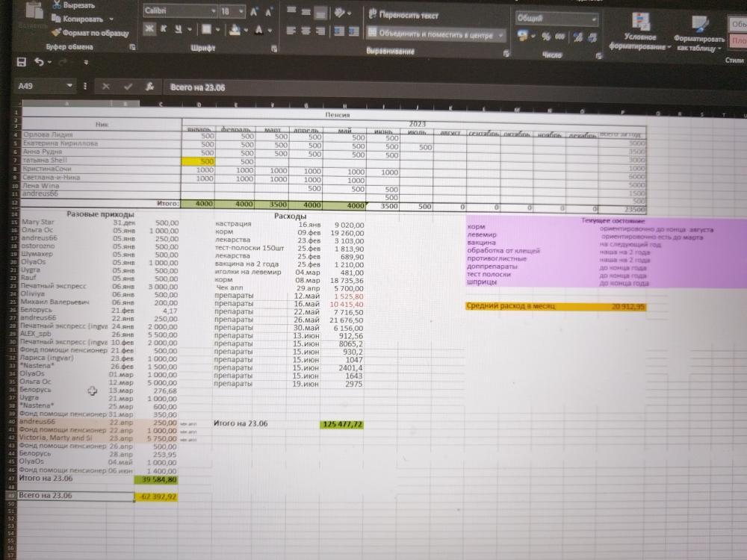This screenshot has width=747, height=560.
Task: Click the Формат по образцу paintbrush icon
Action: (x=57, y=32)
